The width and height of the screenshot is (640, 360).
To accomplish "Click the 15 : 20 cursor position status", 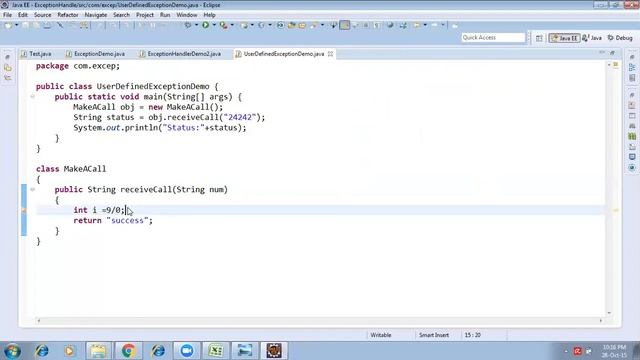I will [472, 335].
